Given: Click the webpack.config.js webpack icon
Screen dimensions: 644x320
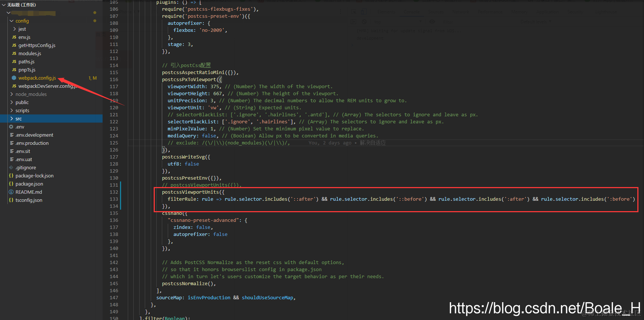Looking at the screenshot, I should 14,78.
